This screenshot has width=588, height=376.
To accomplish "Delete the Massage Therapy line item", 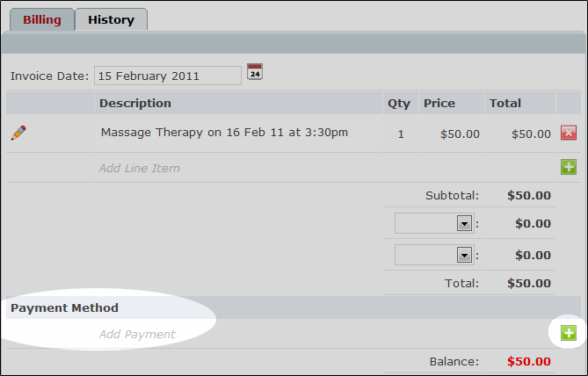I will pyautogui.click(x=569, y=133).
